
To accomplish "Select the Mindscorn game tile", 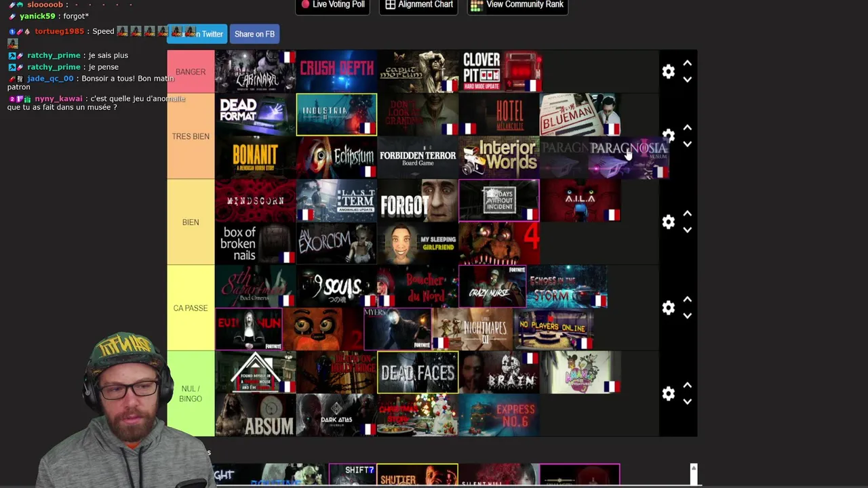I will pos(255,201).
